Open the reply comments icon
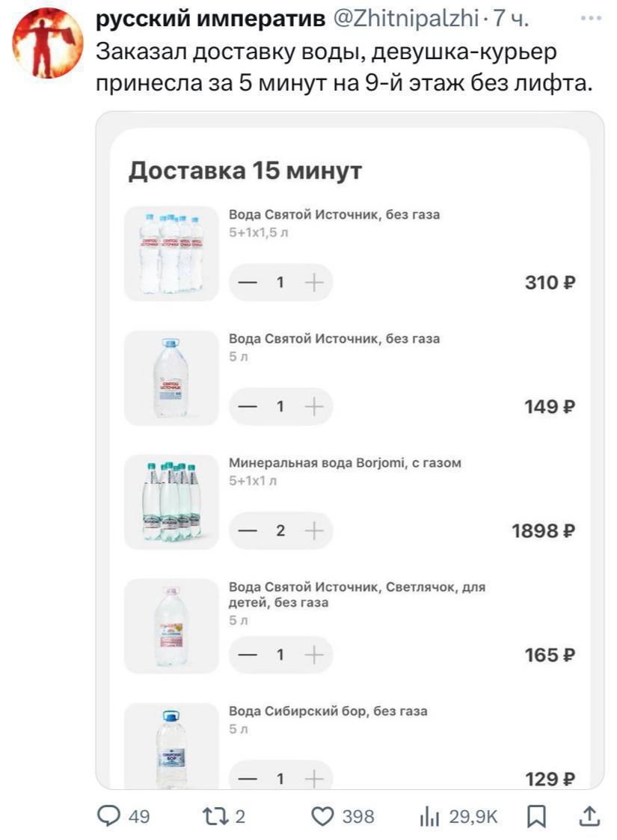The height and width of the screenshot is (840, 617). pos(109,815)
